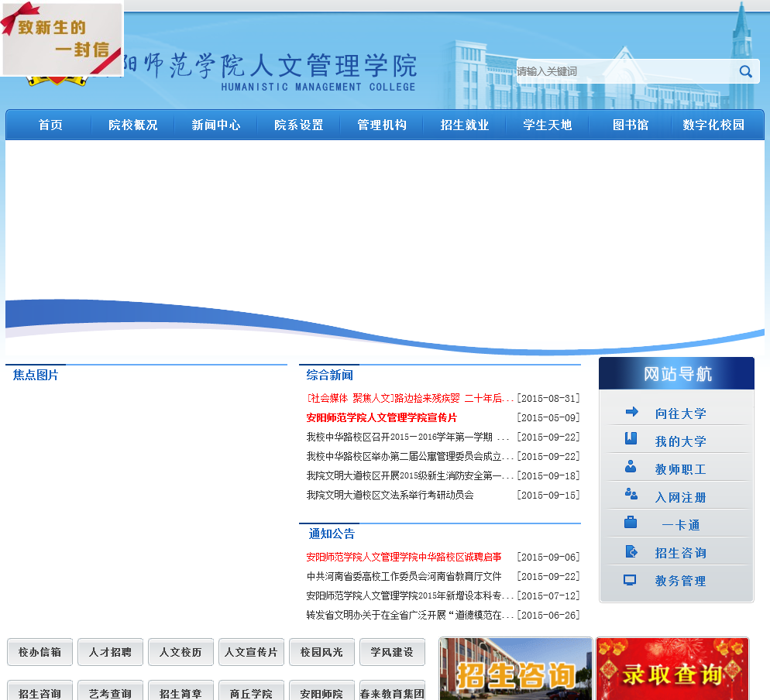Open the 致新生的一封信 floating banner
Image resolution: width=770 pixels, height=700 pixels.
click(62, 39)
